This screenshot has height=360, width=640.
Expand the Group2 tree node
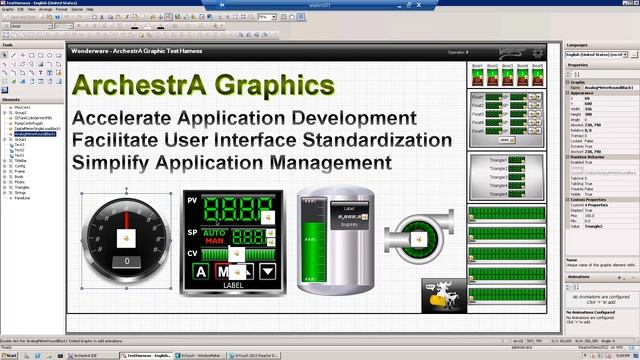(4, 113)
